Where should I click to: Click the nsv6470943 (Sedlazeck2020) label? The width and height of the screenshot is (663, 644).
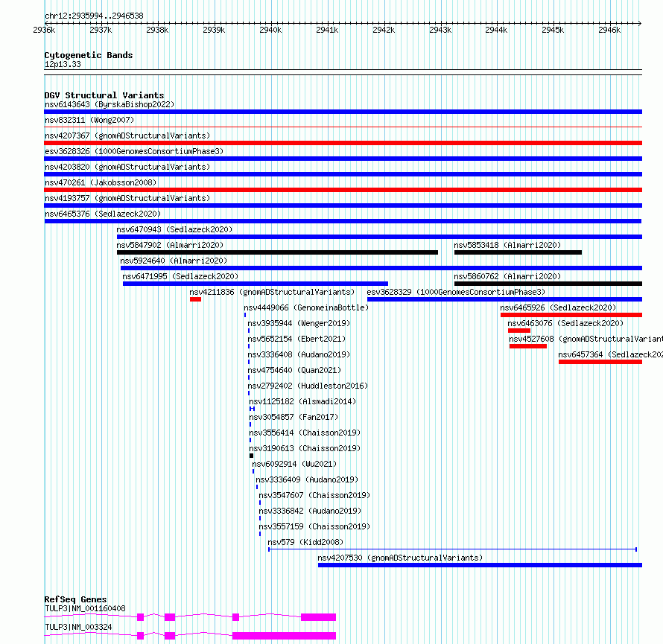(174, 229)
